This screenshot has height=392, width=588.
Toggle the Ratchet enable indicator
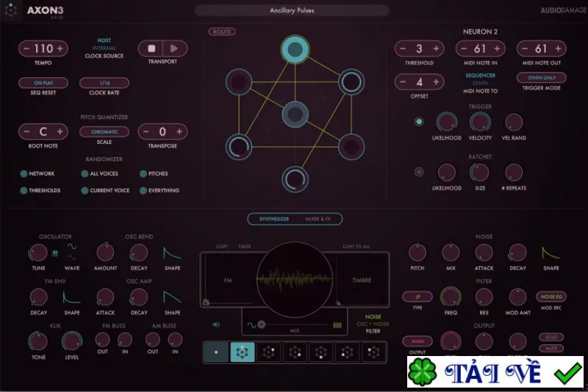point(419,172)
